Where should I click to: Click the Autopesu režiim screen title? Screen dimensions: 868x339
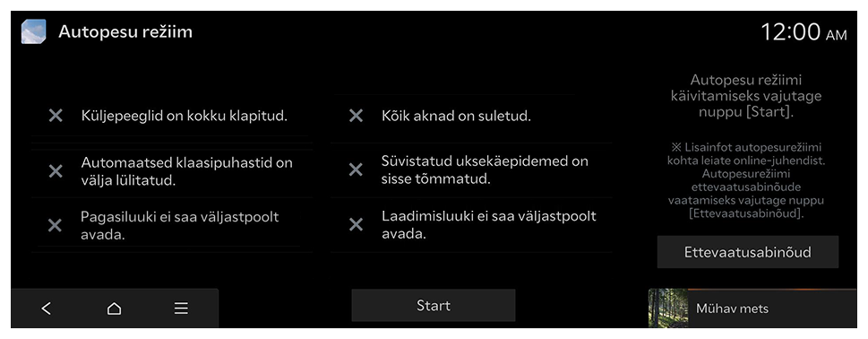click(125, 31)
